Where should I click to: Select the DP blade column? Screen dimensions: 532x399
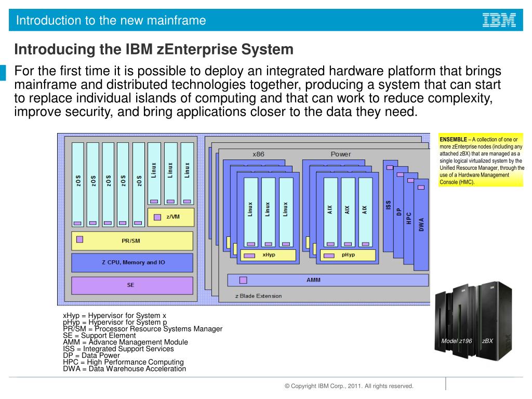[x=398, y=212]
